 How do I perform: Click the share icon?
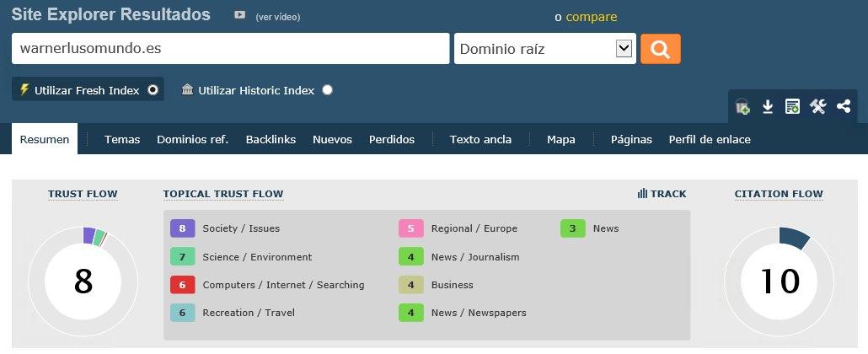[x=843, y=106]
